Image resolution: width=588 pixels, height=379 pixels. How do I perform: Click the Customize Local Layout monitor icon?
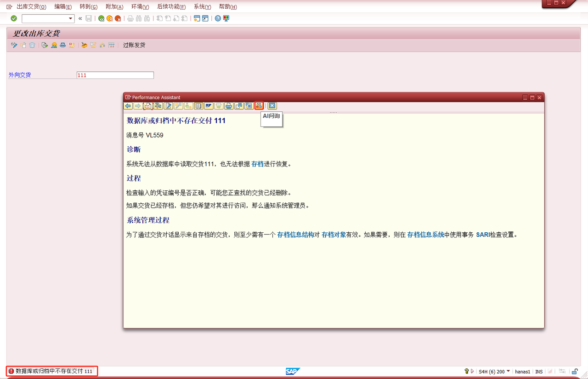(226, 18)
